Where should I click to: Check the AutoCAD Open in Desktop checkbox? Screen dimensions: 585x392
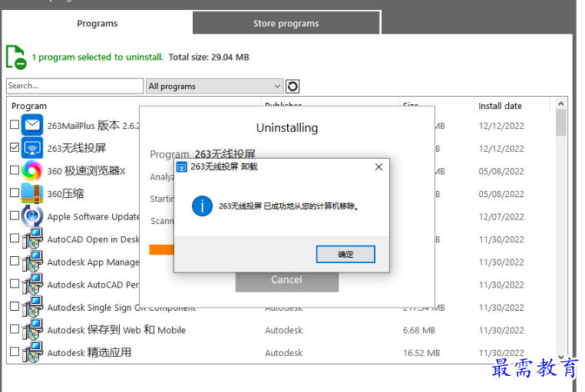15,238
